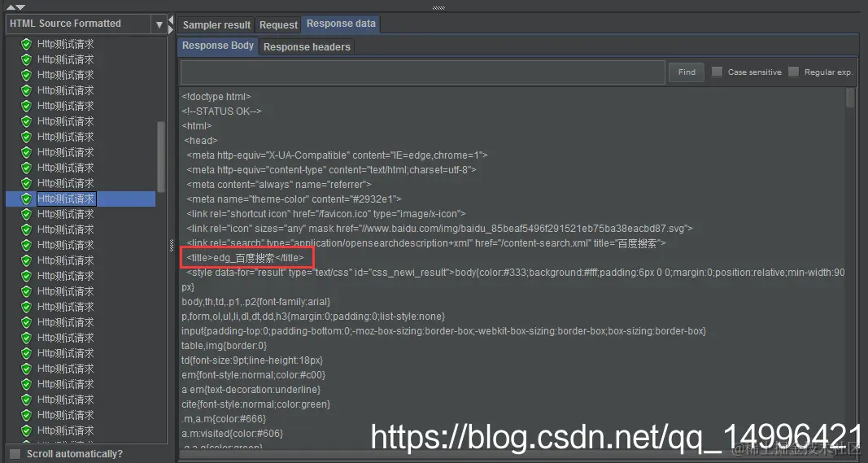Click the X-UA-Compatible meta line
The width and height of the screenshot is (868, 463).
(337, 155)
